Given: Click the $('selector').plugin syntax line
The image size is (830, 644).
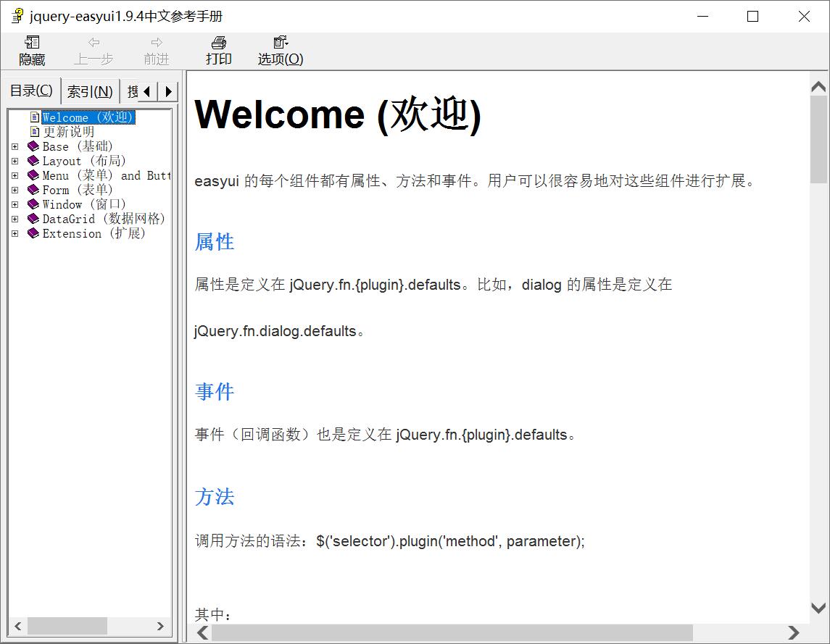Looking at the screenshot, I should coord(389,541).
